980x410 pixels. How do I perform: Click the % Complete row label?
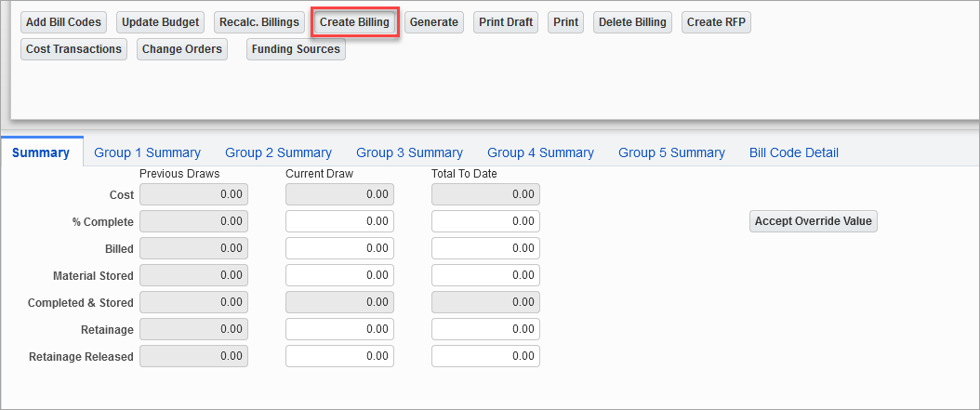[103, 222]
